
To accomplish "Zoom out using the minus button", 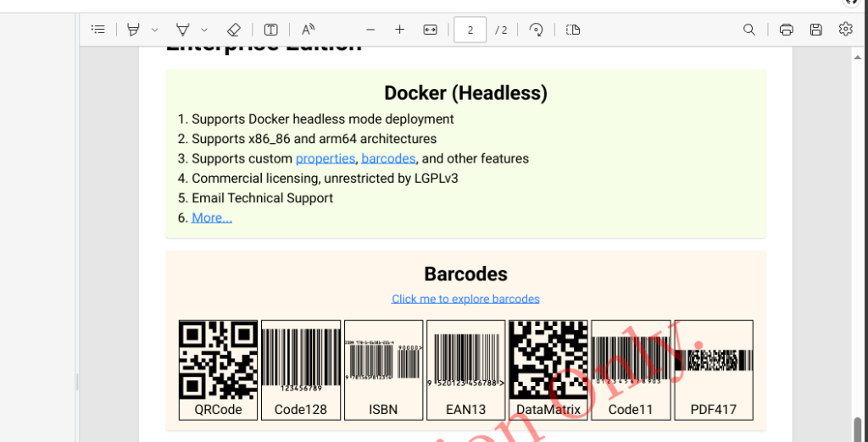I will pos(370,30).
